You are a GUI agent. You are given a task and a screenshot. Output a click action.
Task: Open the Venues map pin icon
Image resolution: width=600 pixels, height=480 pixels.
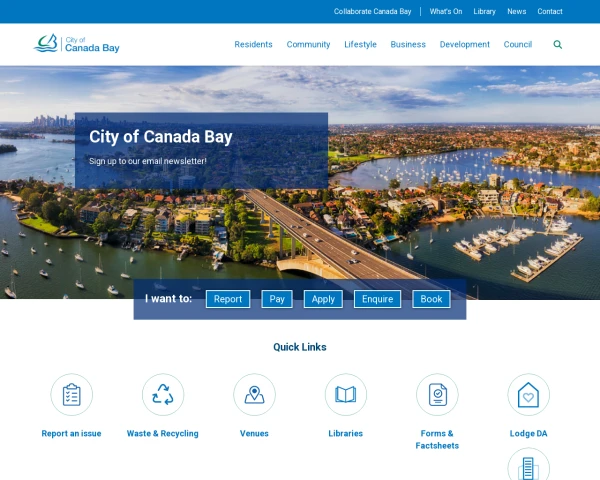click(254, 394)
